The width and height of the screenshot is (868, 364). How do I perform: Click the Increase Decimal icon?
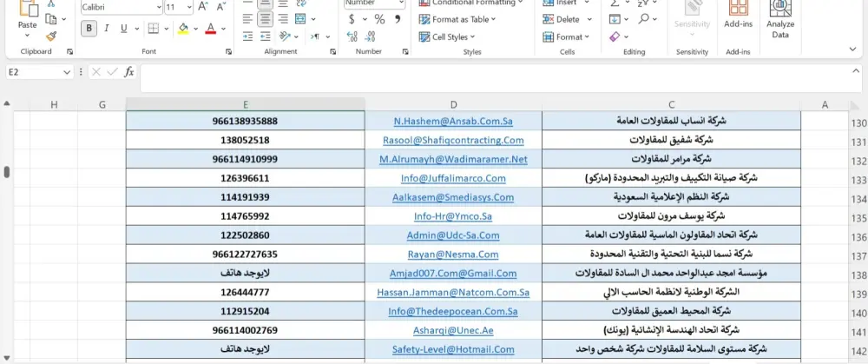[352, 36]
